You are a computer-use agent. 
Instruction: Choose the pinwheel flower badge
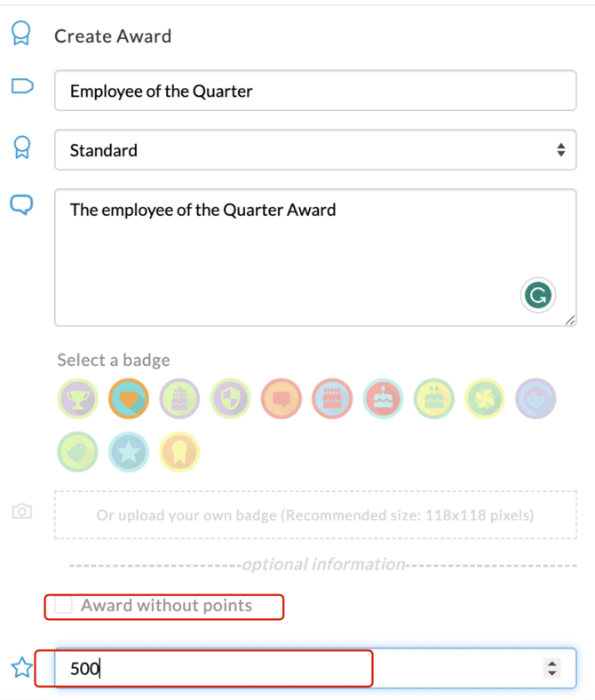click(485, 399)
